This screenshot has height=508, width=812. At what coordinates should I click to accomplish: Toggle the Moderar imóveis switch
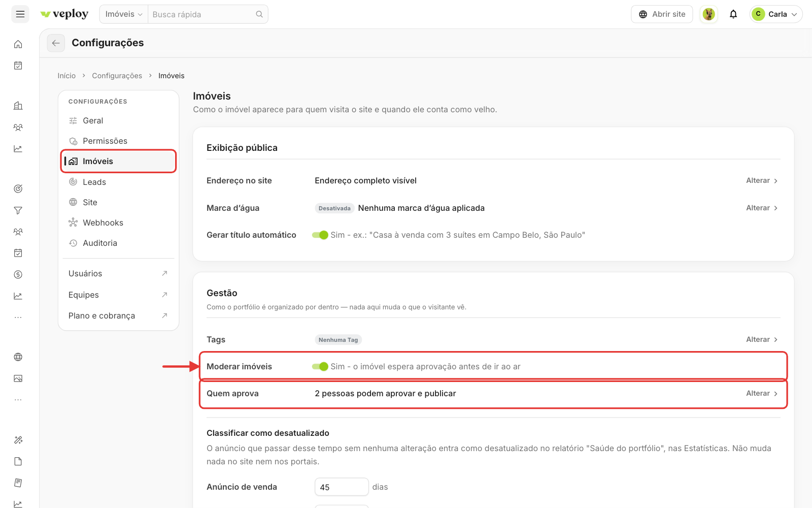click(x=320, y=366)
